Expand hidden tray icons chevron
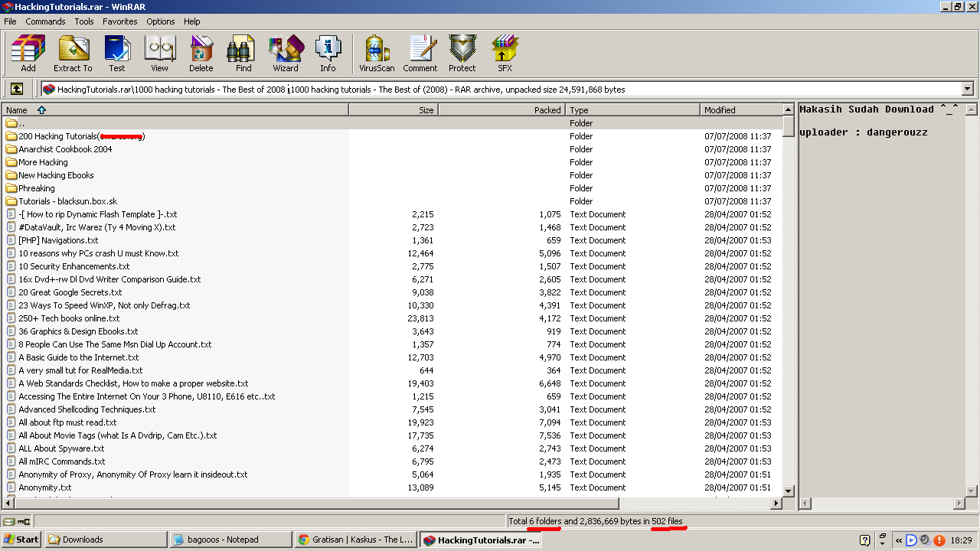The image size is (980, 551). [899, 540]
